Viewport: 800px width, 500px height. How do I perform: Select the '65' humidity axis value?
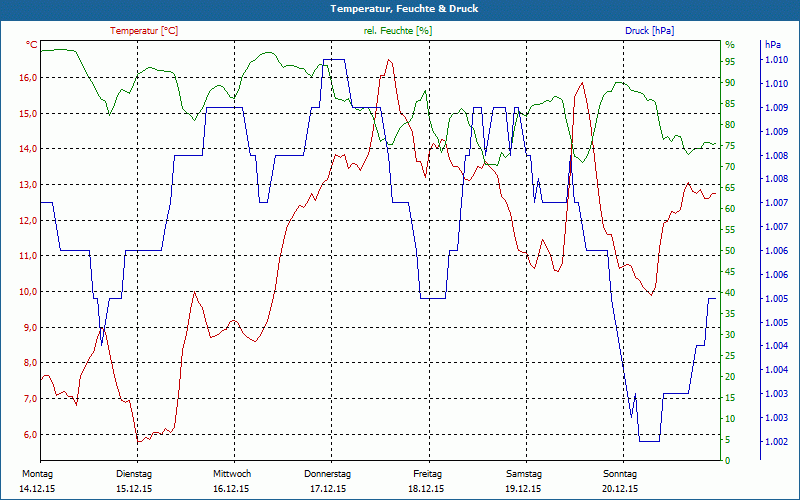click(730, 188)
